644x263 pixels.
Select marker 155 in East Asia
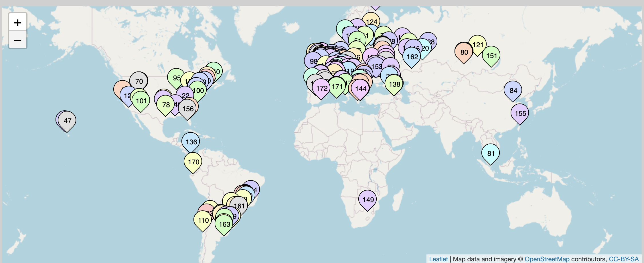pyautogui.click(x=520, y=113)
